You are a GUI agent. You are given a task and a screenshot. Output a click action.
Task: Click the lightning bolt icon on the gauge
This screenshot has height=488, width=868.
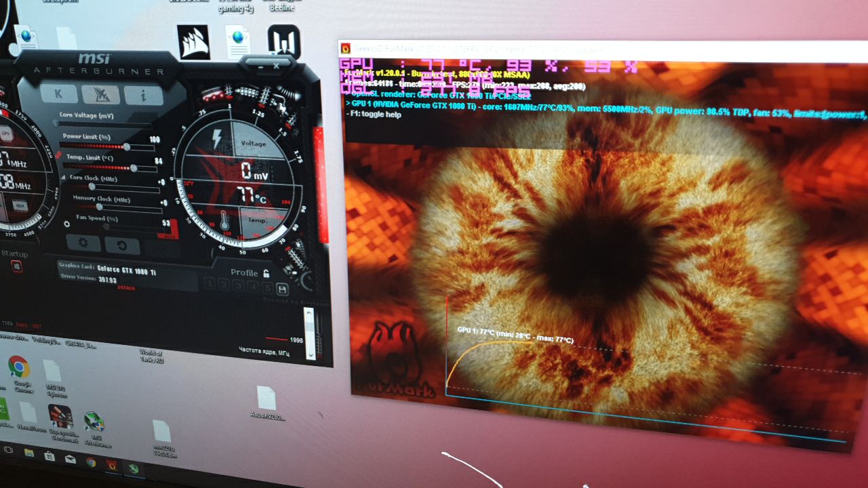tap(217, 138)
